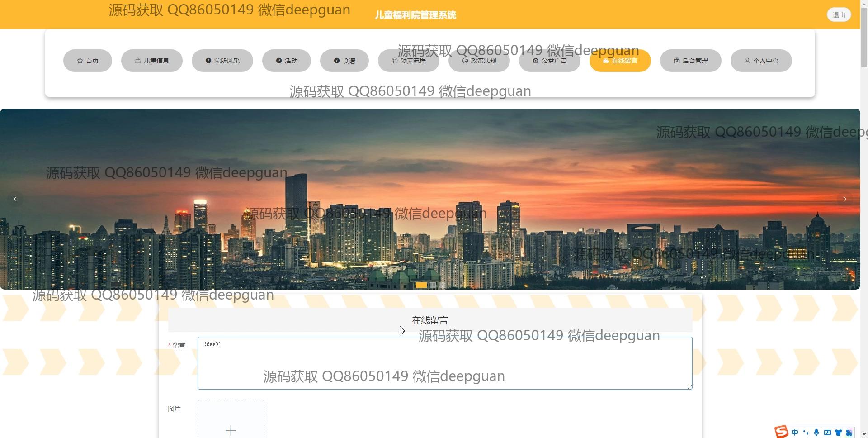Image resolution: width=868 pixels, height=438 pixels.
Task: Switch to the third carousel indicator
Action: click(x=442, y=285)
